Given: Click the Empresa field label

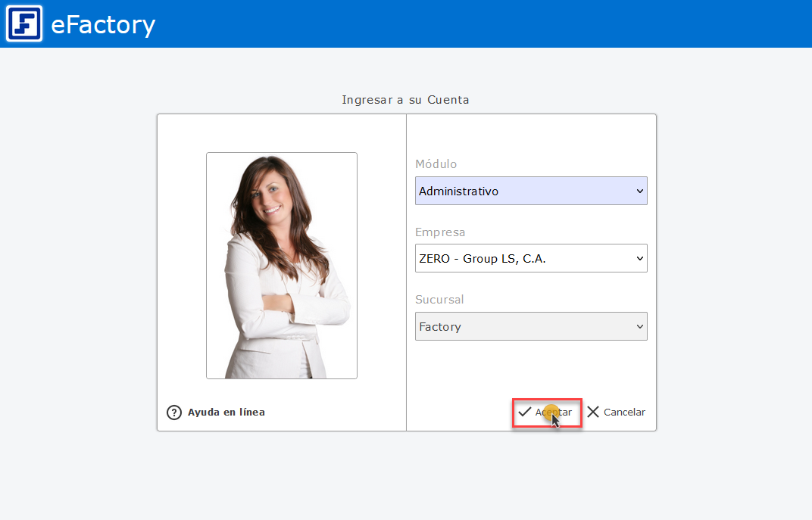Looking at the screenshot, I should (440, 232).
